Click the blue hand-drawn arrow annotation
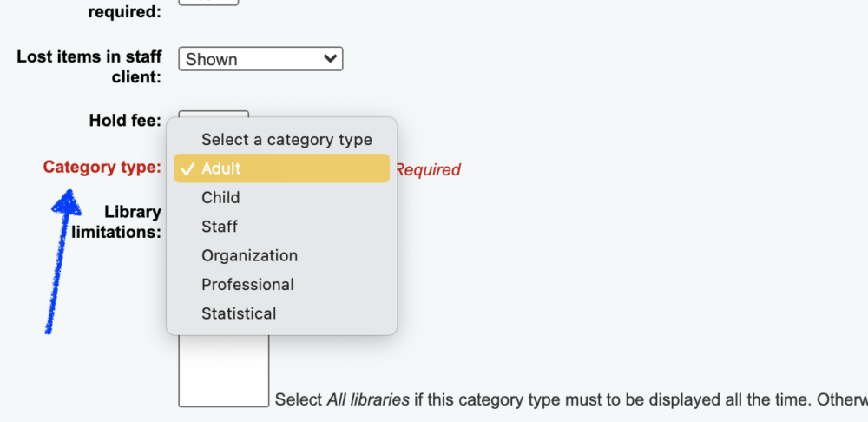Screen dimensions: 868x422 click(x=59, y=260)
